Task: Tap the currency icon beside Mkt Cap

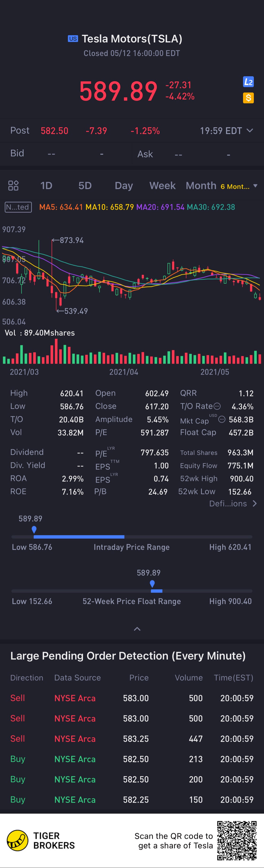Action: click(222, 419)
